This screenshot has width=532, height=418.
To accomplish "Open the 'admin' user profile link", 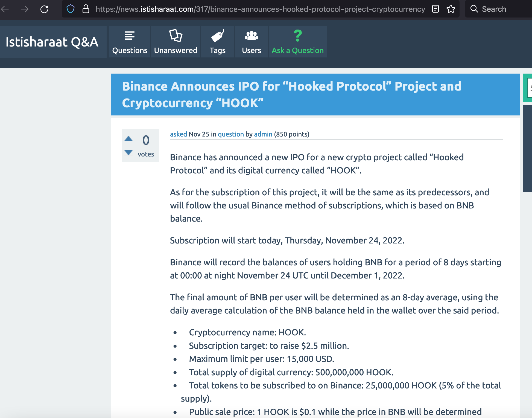I will coord(263,134).
